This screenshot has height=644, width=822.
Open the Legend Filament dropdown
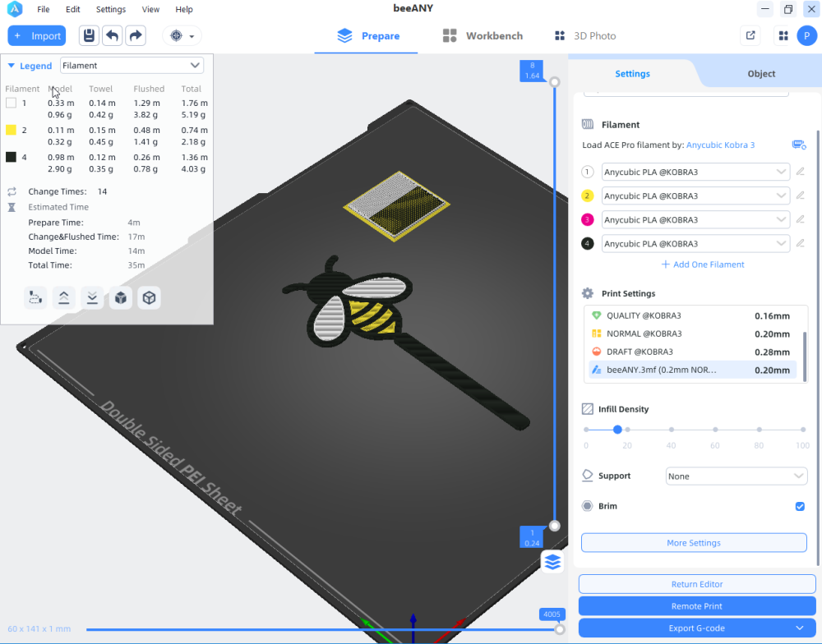tap(132, 66)
